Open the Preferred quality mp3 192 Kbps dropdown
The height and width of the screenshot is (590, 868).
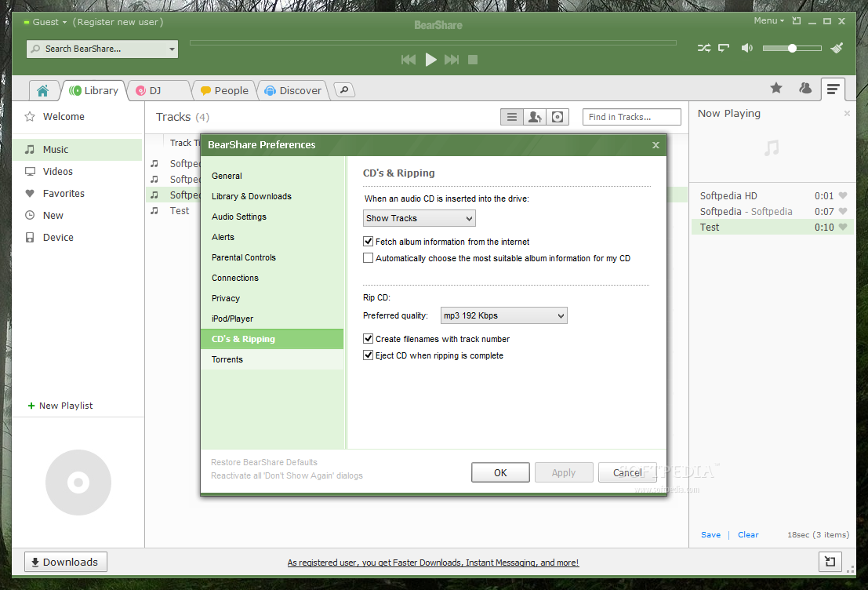(503, 315)
